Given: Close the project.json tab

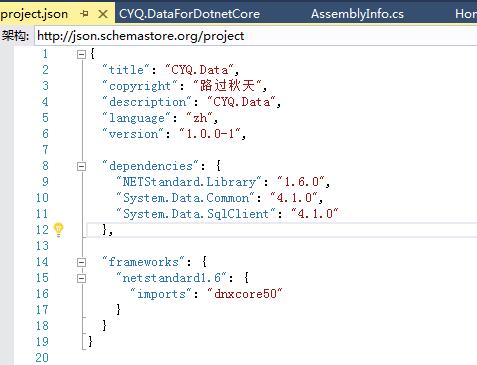Looking at the screenshot, I should [103, 14].
